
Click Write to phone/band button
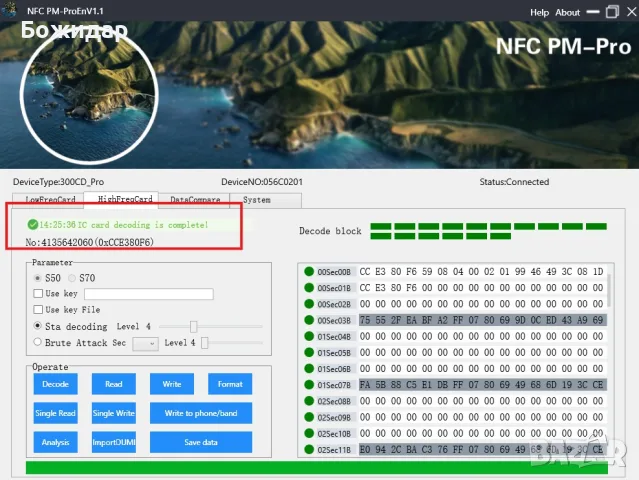click(x=201, y=413)
